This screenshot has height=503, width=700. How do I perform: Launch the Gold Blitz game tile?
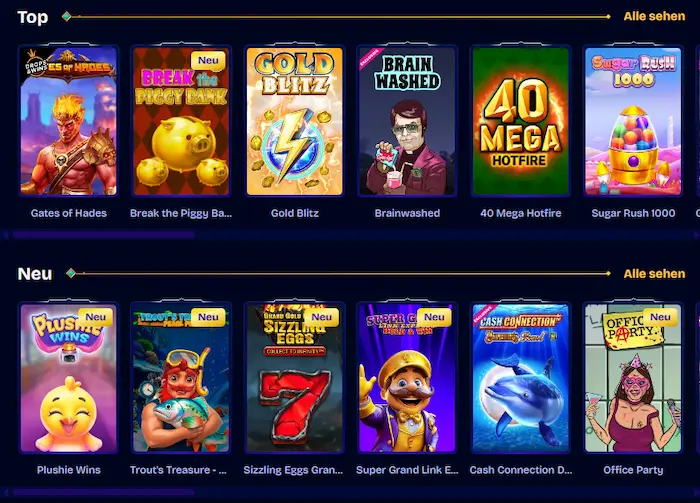pyautogui.click(x=295, y=121)
